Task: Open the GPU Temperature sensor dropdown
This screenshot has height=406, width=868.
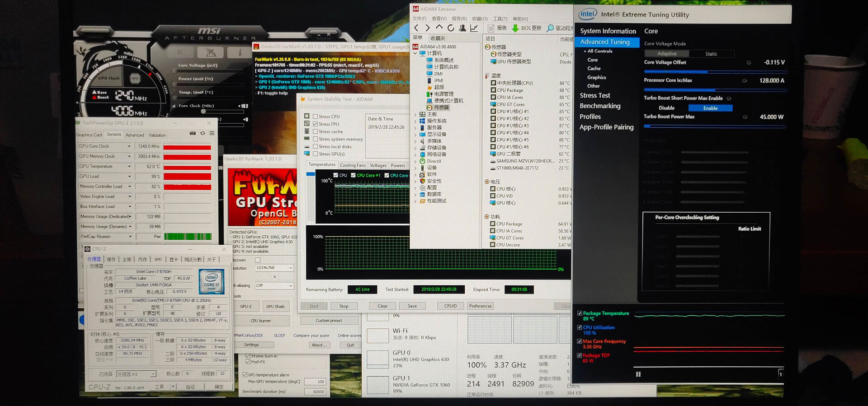Action: point(129,166)
